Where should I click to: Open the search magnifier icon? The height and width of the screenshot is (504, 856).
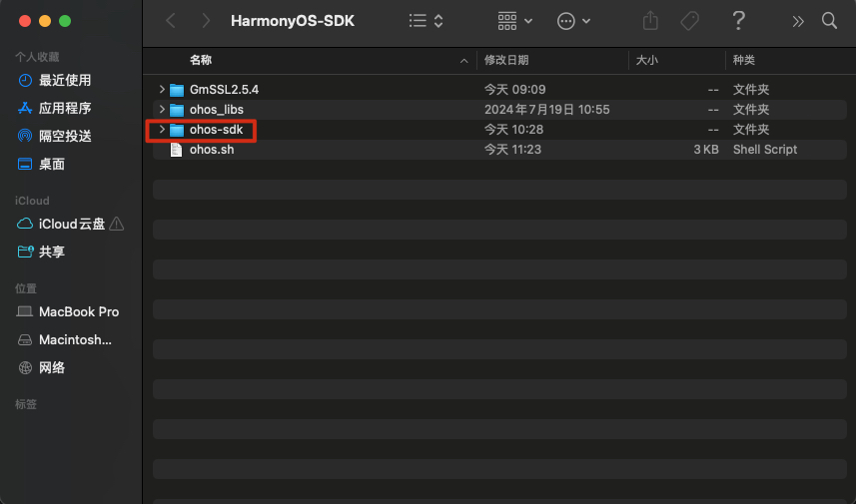click(829, 21)
